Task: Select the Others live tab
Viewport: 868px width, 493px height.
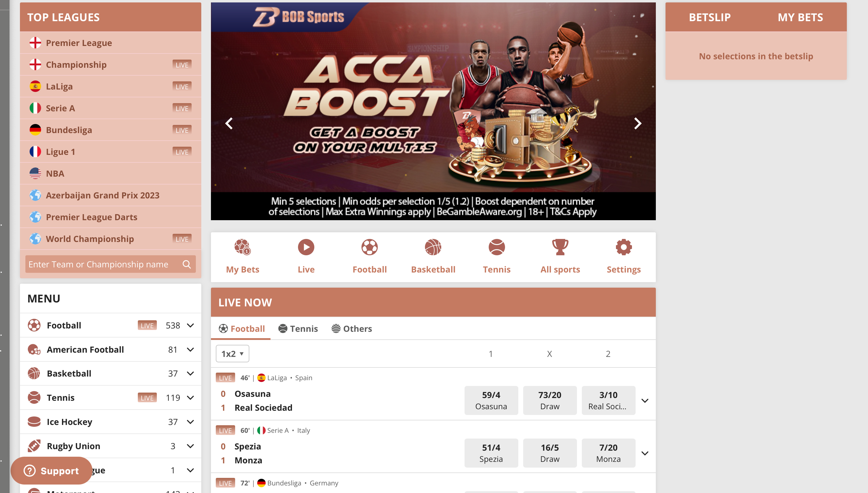Action: (x=351, y=328)
